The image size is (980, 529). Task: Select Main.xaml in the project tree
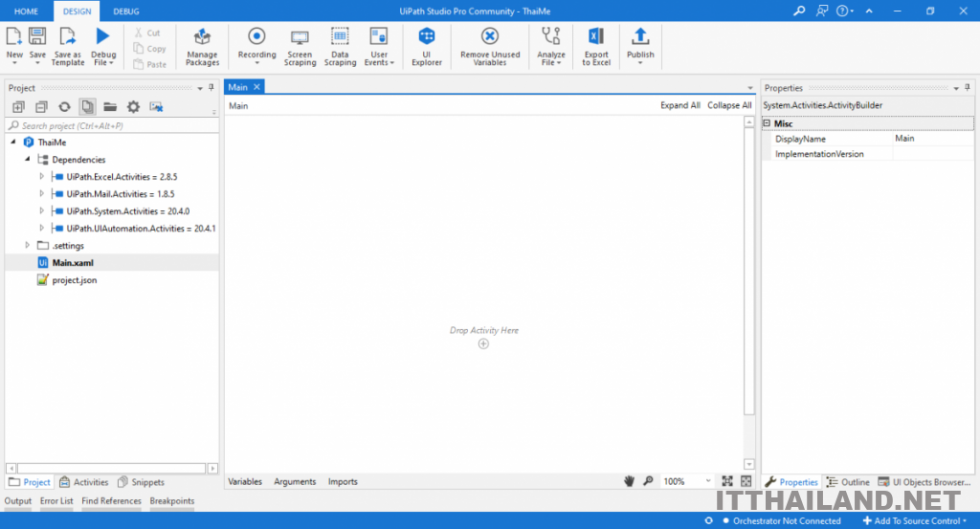point(112,262)
